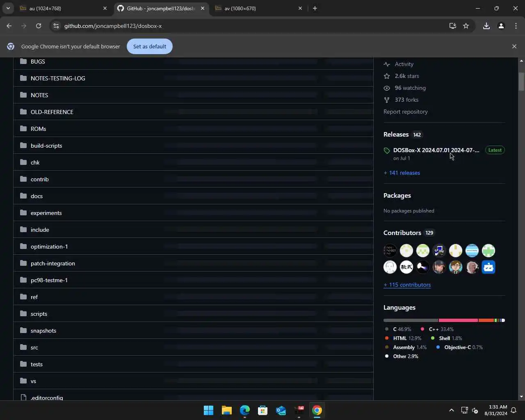
Task: Click the C 46.9% language entry
Action: (x=398, y=329)
